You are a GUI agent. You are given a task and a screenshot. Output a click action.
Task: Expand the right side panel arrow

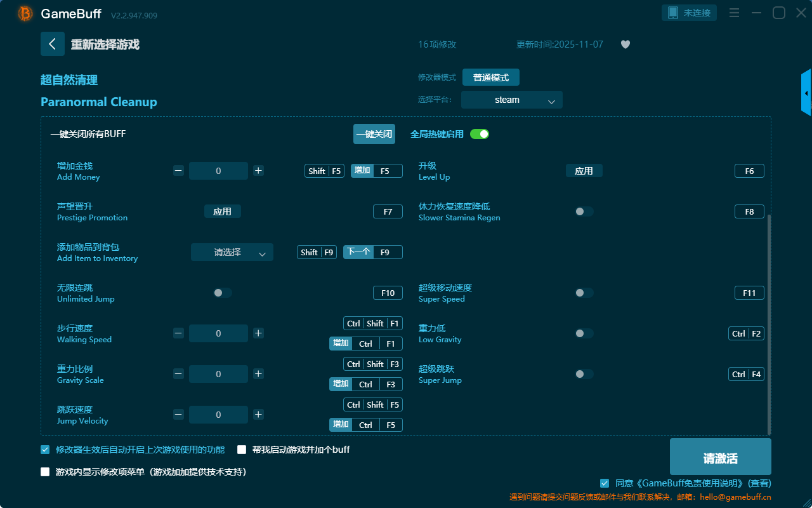(806, 93)
